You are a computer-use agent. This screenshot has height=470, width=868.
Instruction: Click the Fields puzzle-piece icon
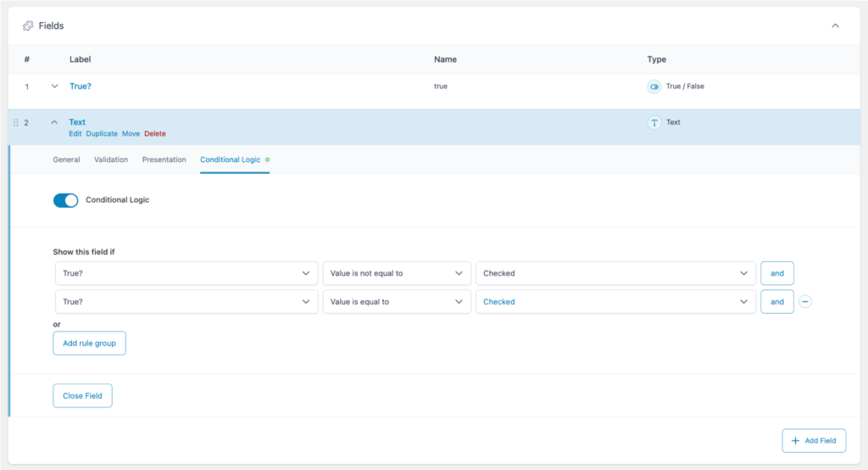click(x=28, y=26)
